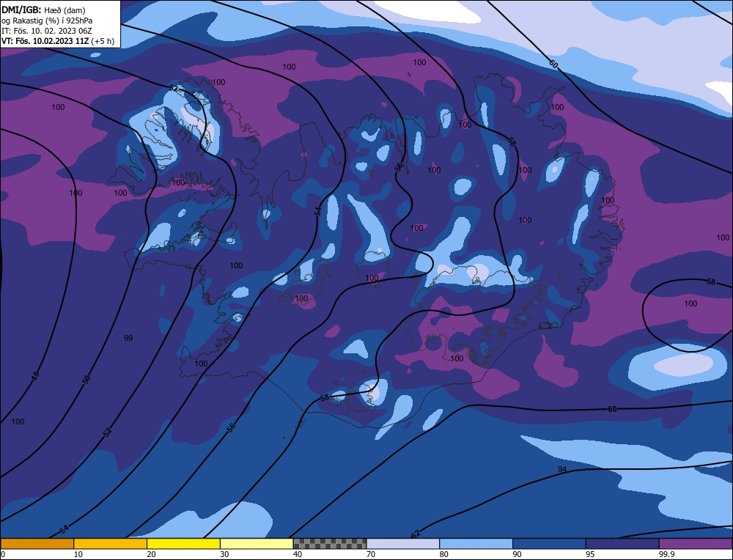The image size is (733, 560).
Task: Click the dark orange 0–10 legend swatch
Action: (37, 544)
